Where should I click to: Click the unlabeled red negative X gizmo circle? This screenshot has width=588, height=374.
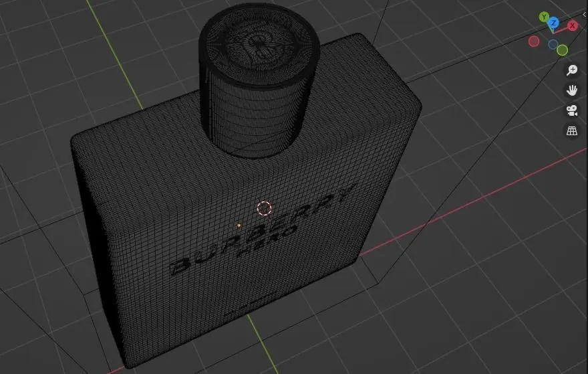[x=534, y=41]
